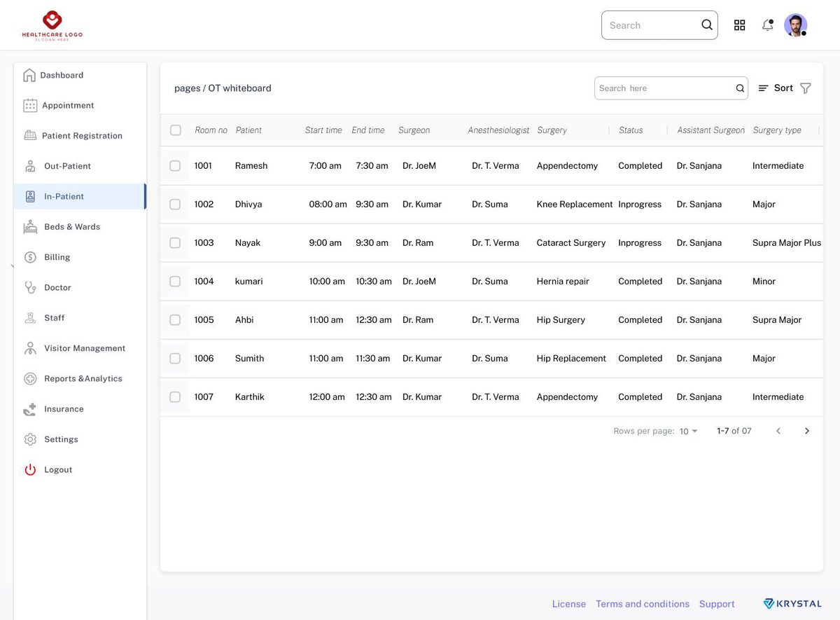Click the Billing dollar icon
840x620 pixels.
pyautogui.click(x=30, y=257)
